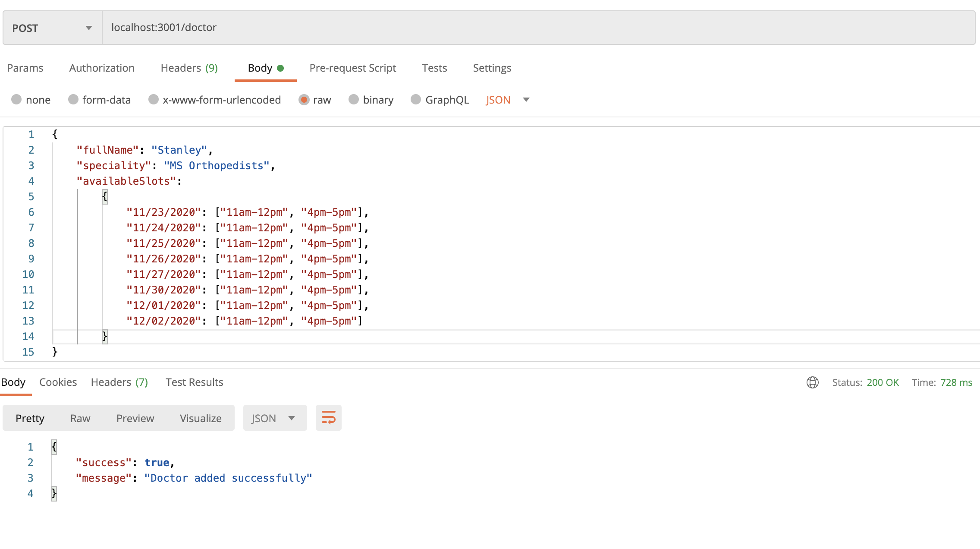Click the globe network icon near Status
Screen dimensions: 980x549
pyautogui.click(x=812, y=382)
